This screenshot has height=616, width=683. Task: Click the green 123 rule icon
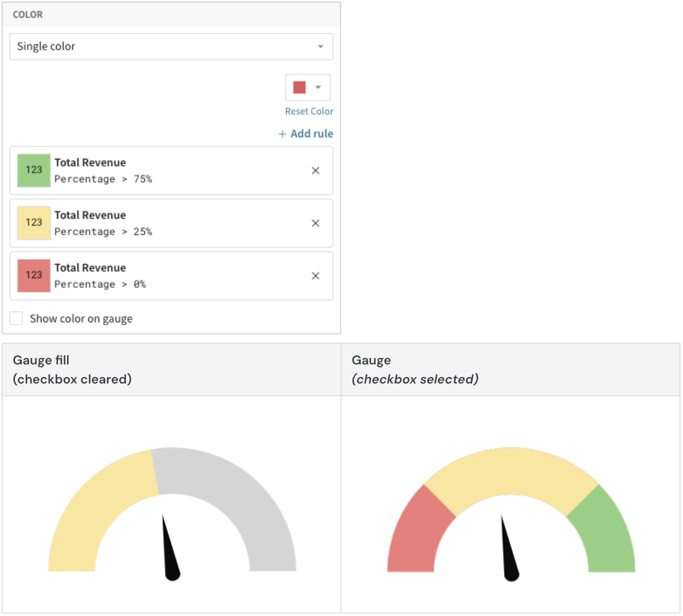click(34, 170)
